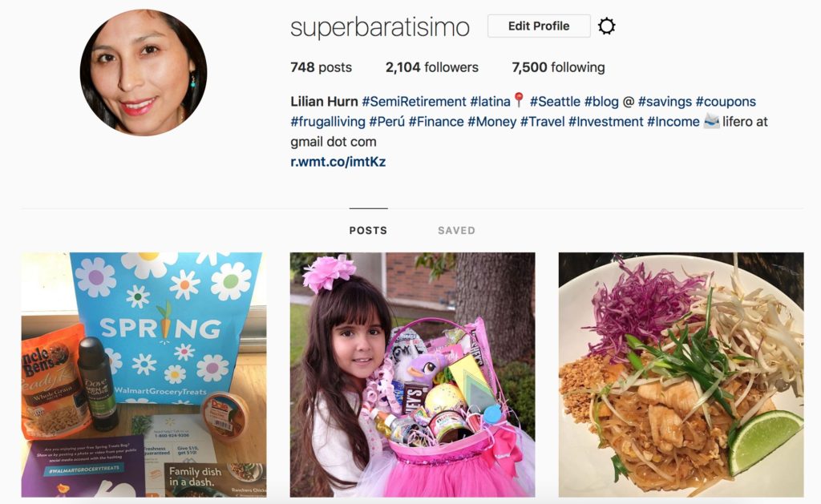Click the #frugalliving hashtag
This screenshot has height=504, width=821.
(328, 122)
